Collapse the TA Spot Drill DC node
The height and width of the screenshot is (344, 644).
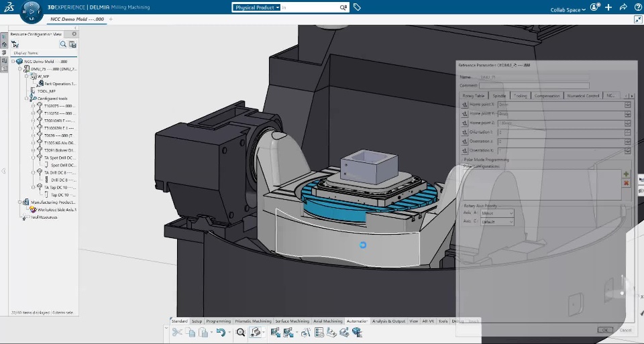point(34,158)
